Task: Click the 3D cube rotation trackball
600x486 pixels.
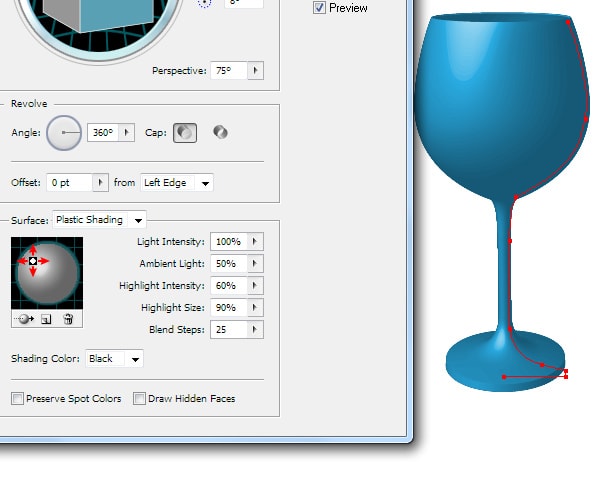Action: (98, 27)
